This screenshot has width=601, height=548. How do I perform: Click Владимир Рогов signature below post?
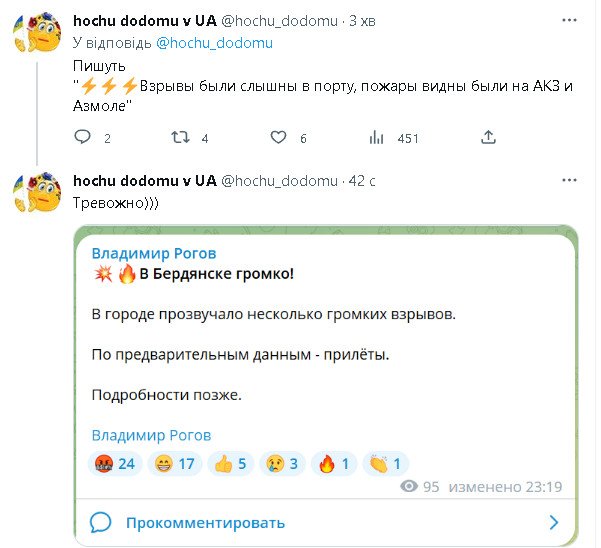(151, 435)
